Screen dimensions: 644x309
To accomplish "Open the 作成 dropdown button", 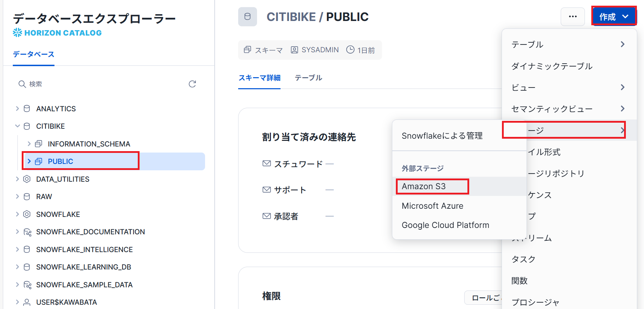I will pos(614,16).
